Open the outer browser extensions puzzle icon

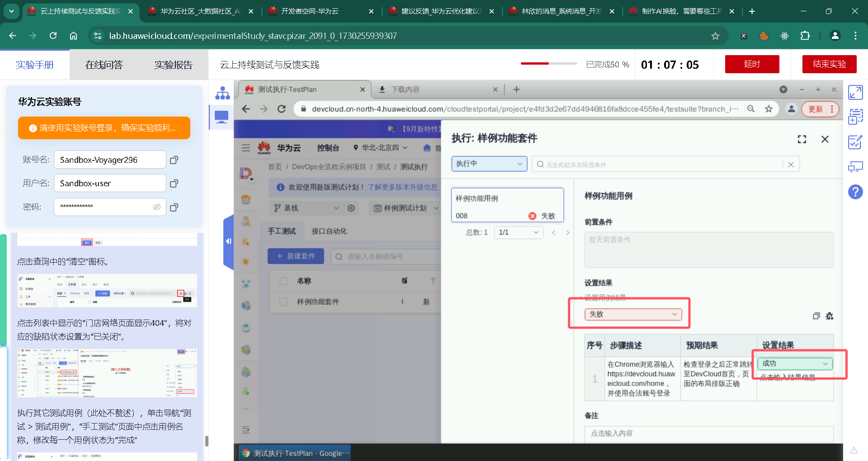click(805, 36)
